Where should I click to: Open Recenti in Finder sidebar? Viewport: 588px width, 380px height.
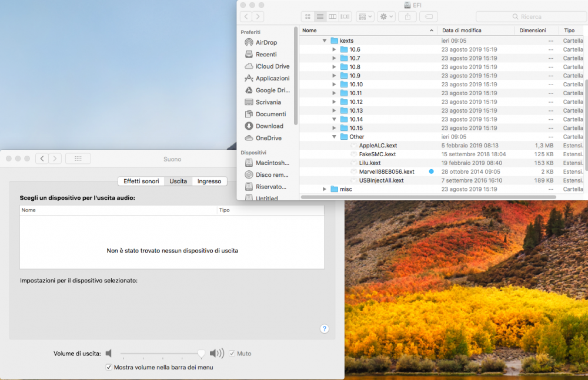tap(261, 55)
